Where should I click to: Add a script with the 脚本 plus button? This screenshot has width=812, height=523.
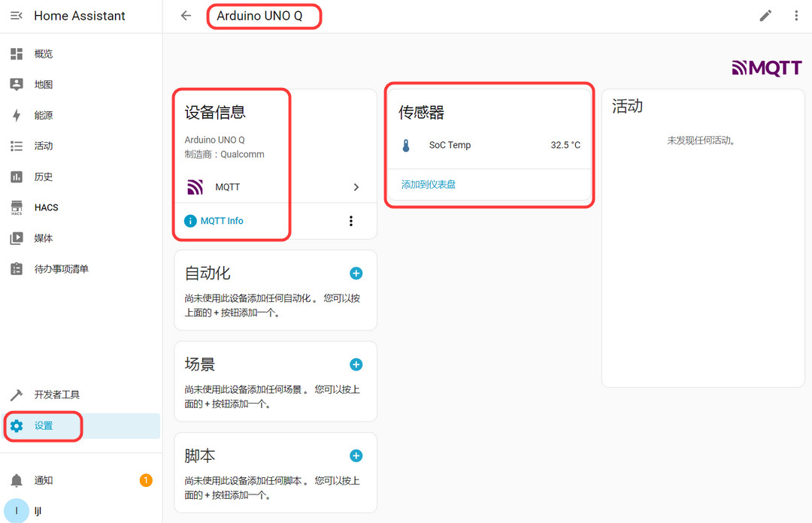pos(356,455)
